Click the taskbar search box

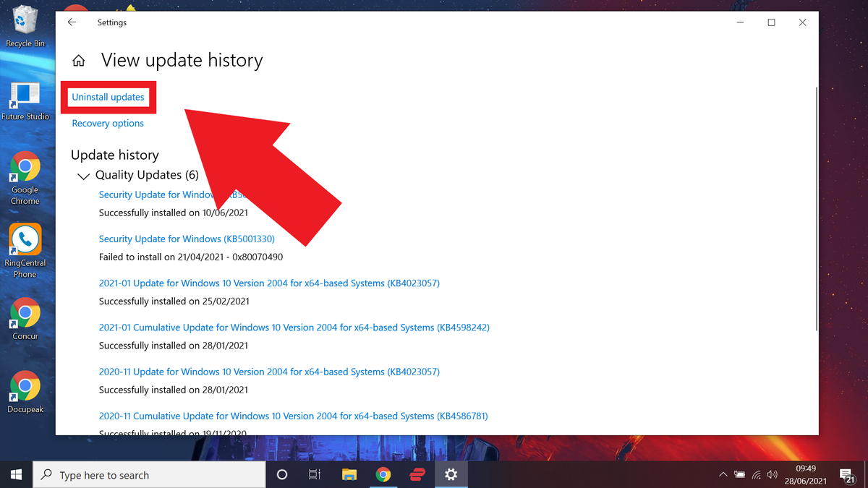[145, 474]
